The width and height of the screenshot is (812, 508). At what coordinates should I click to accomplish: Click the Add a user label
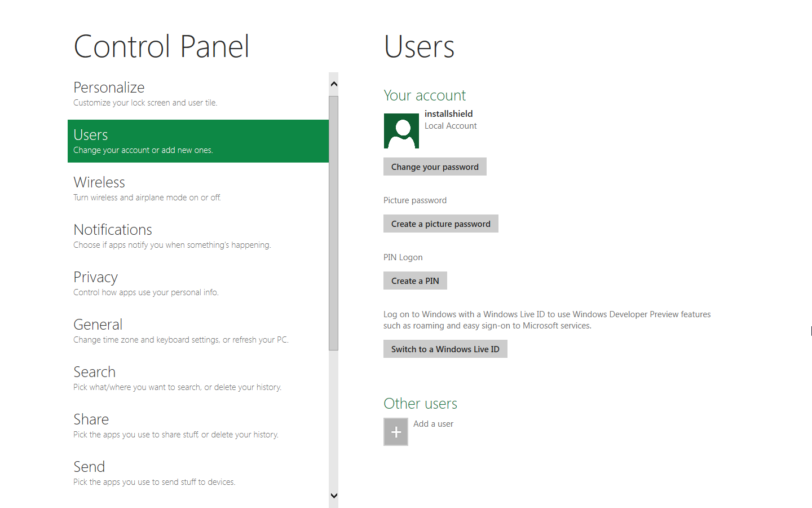coord(433,424)
